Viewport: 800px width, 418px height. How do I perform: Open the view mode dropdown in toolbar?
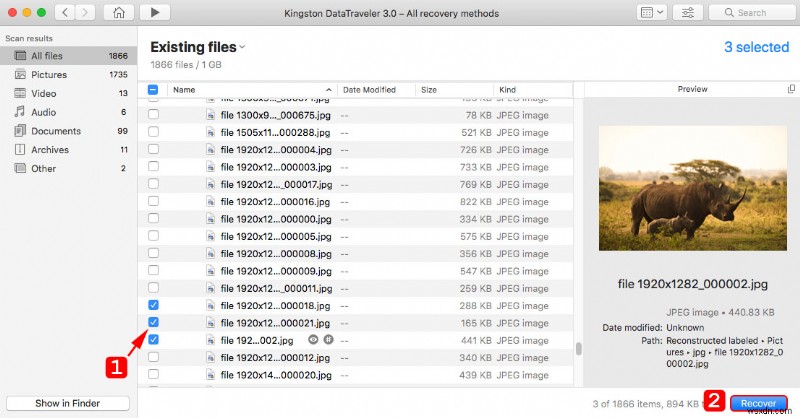[x=652, y=13]
